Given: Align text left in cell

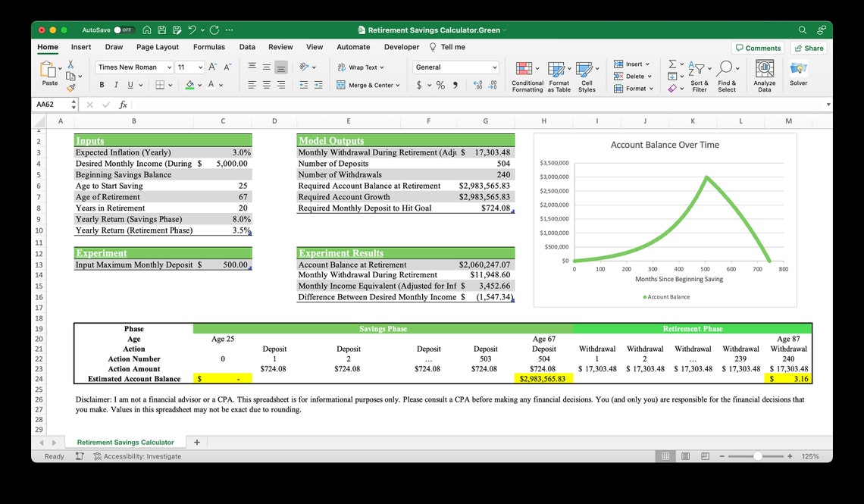Looking at the screenshot, I should pyautogui.click(x=252, y=85).
